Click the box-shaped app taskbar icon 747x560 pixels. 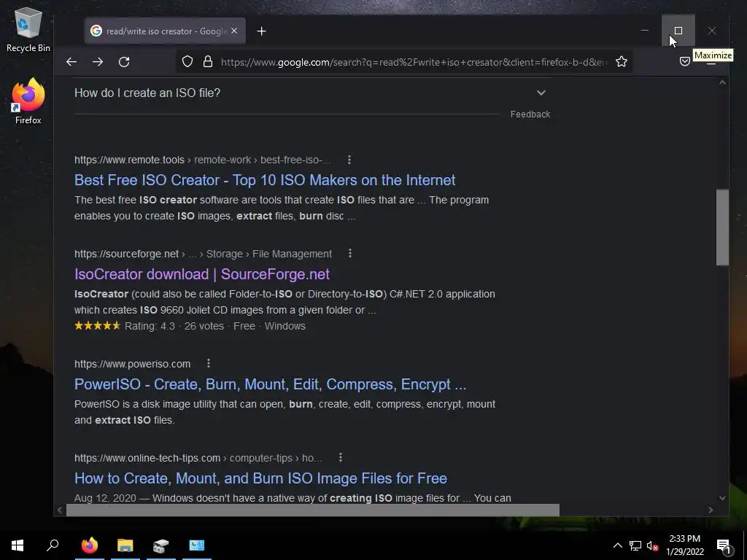point(161,545)
